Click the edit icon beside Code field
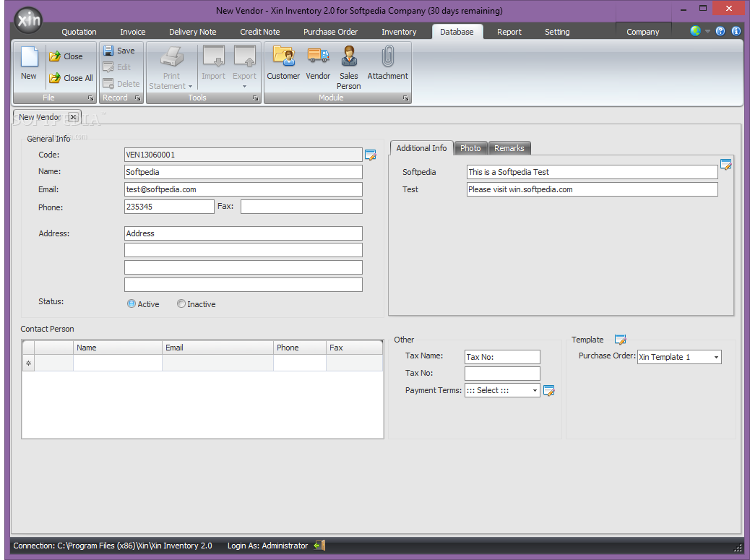 [x=370, y=155]
